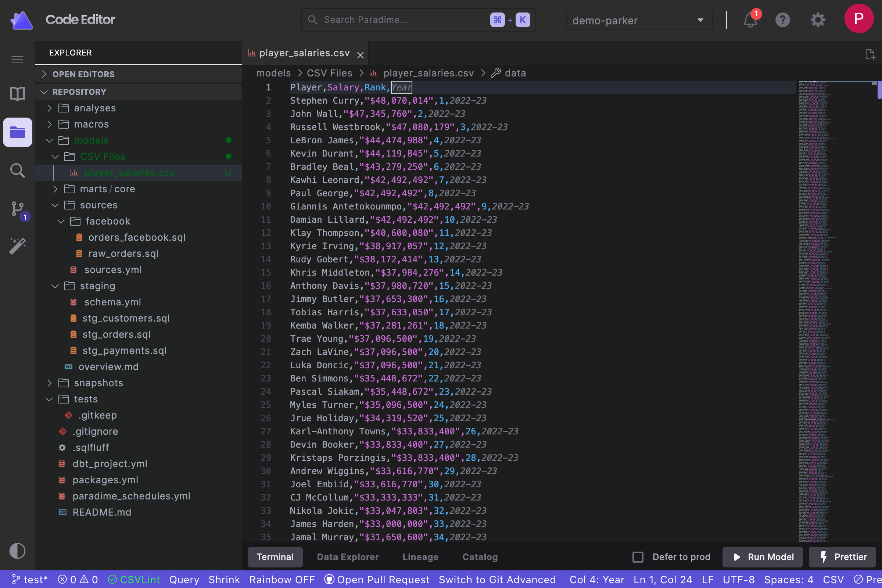
Task: Open stg_customers.sql file
Action: pos(126,318)
